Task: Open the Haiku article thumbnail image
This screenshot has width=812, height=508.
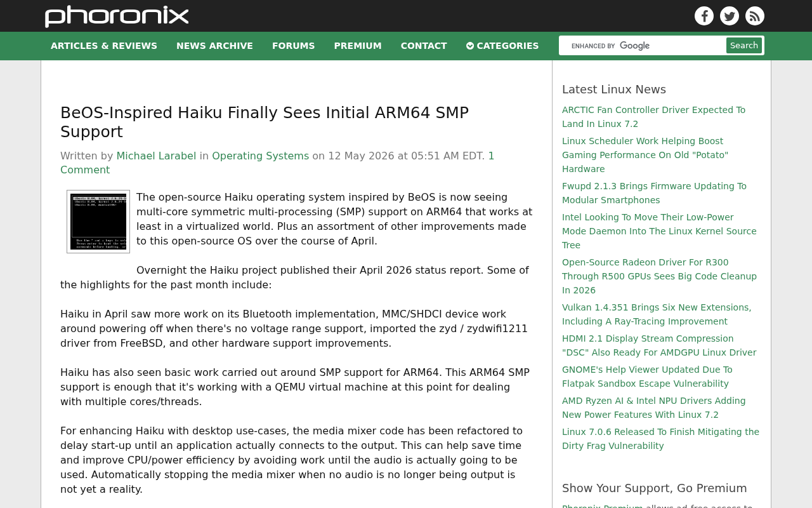Action: pyautogui.click(x=98, y=222)
